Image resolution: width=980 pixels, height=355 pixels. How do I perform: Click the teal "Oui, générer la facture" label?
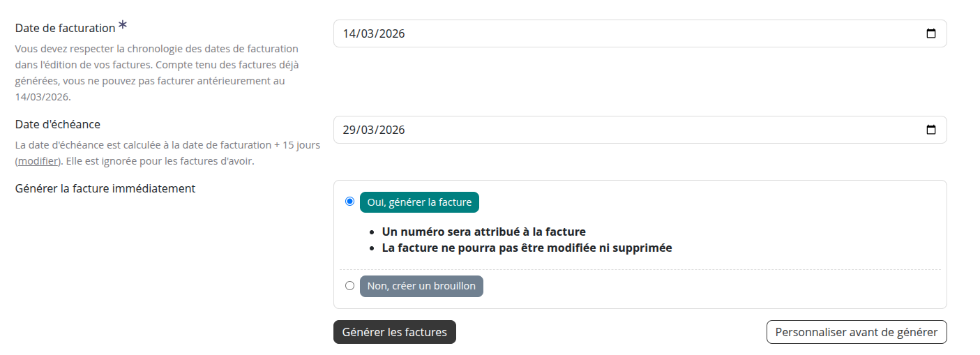click(x=419, y=202)
